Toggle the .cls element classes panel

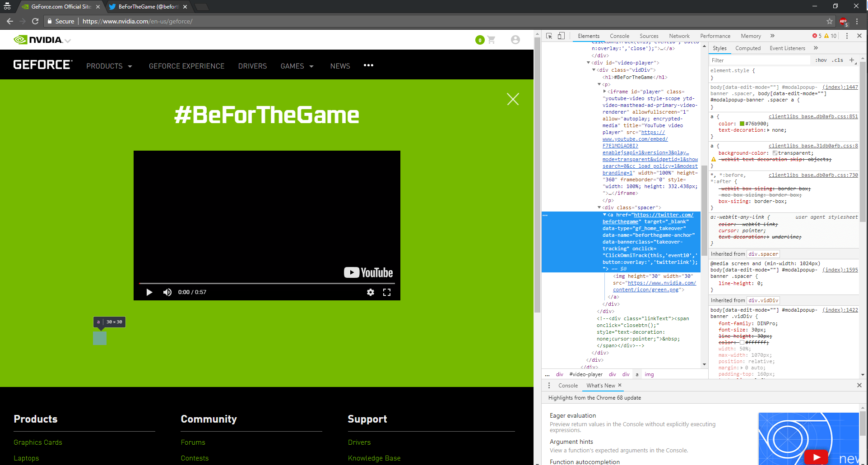[x=838, y=60]
